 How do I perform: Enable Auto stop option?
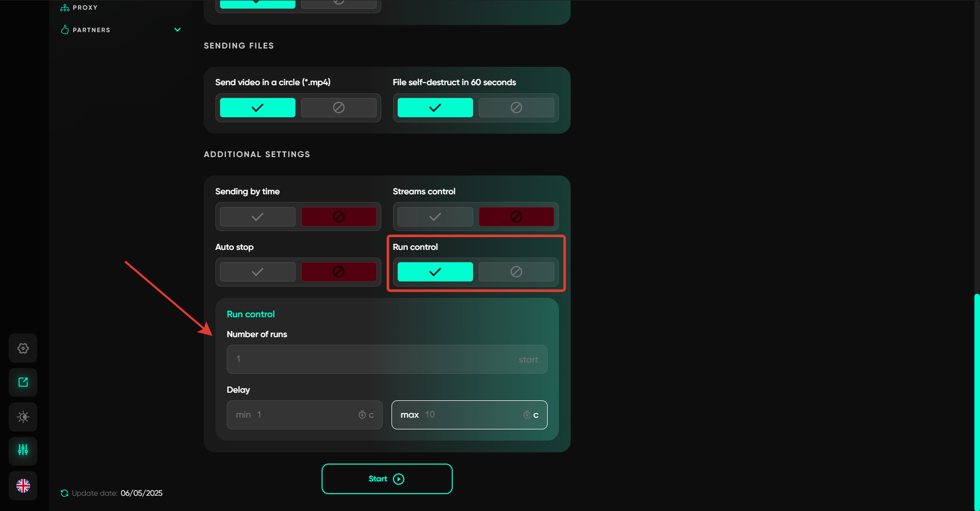pyautogui.click(x=258, y=272)
